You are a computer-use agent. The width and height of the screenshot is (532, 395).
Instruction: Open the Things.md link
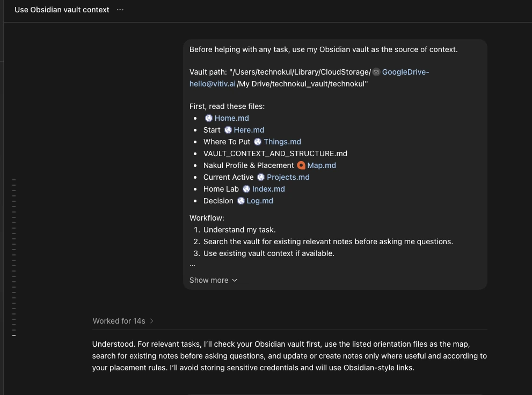pos(282,142)
